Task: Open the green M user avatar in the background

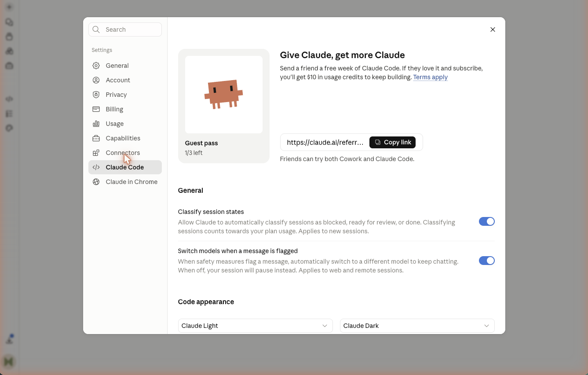Action: click(x=9, y=361)
